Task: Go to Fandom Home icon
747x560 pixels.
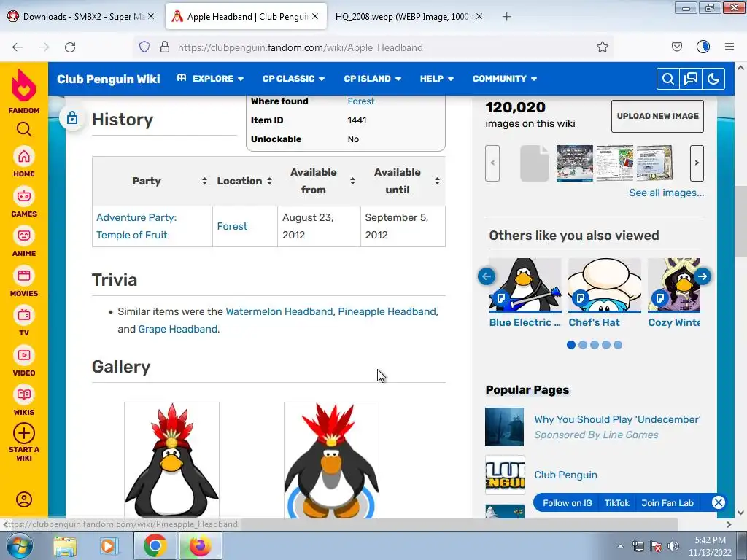Action: pyautogui.click(x=24, y=157)
